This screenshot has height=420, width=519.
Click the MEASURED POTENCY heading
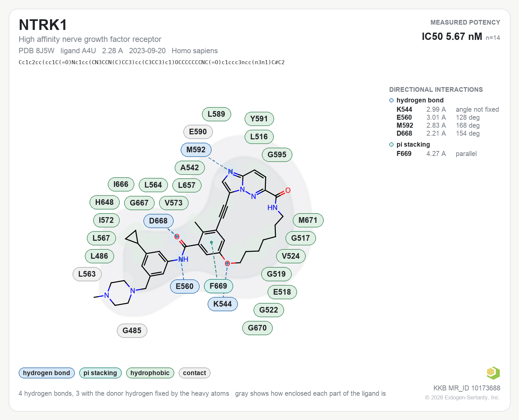tap(465, 22)
